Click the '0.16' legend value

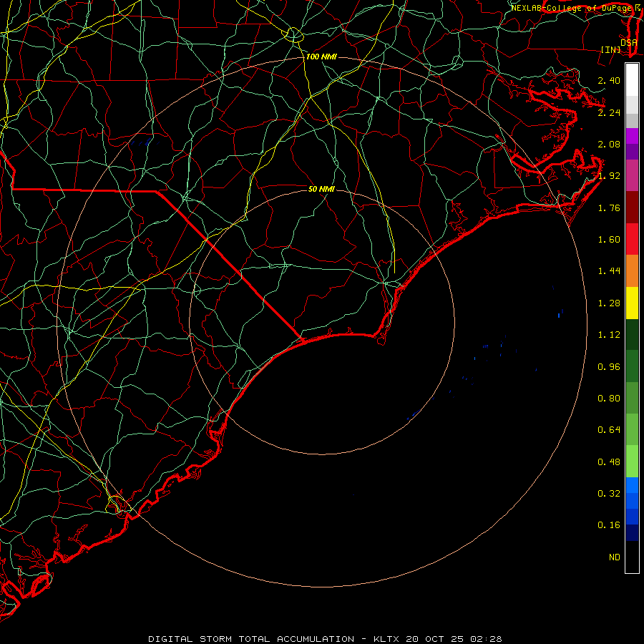[x=609, y=525]
